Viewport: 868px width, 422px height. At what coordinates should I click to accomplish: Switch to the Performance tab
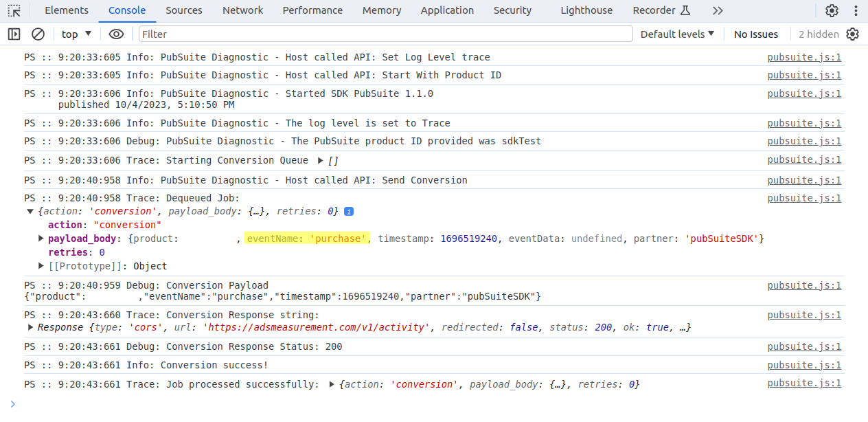click(312, 10)
